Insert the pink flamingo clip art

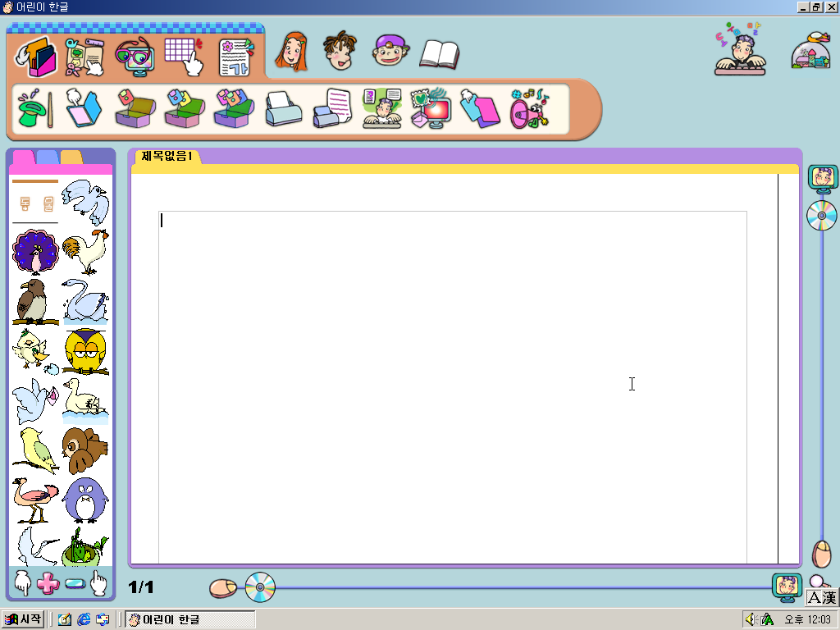pyautogui.click(x=35, y=500)
